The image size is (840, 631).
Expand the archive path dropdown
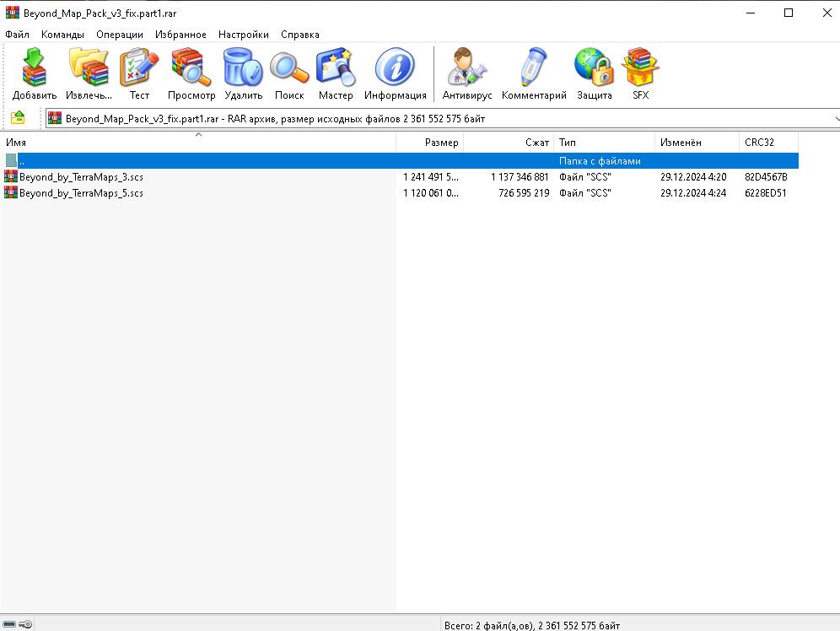(836, 119)
